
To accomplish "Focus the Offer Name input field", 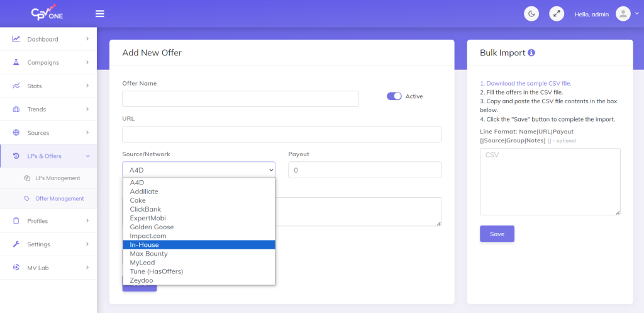I will (240, 99).
